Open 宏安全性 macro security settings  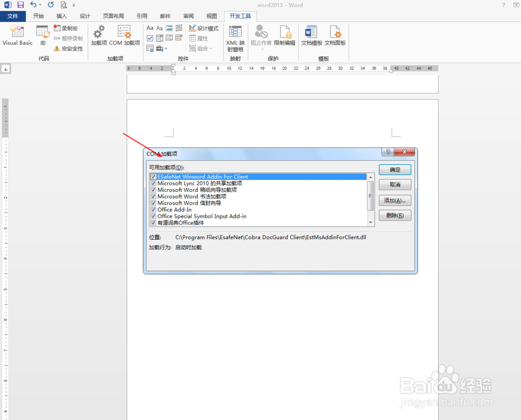tap(68, 48)
